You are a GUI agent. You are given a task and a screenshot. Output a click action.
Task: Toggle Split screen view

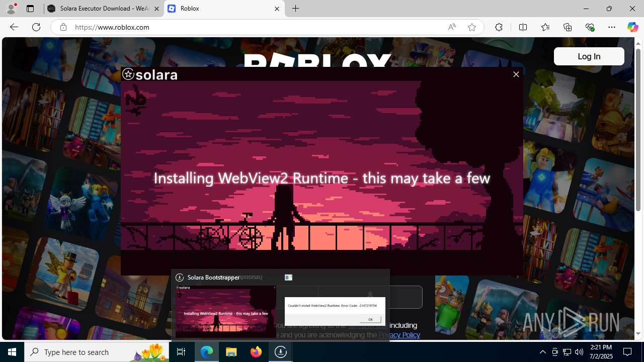point(523,27)
